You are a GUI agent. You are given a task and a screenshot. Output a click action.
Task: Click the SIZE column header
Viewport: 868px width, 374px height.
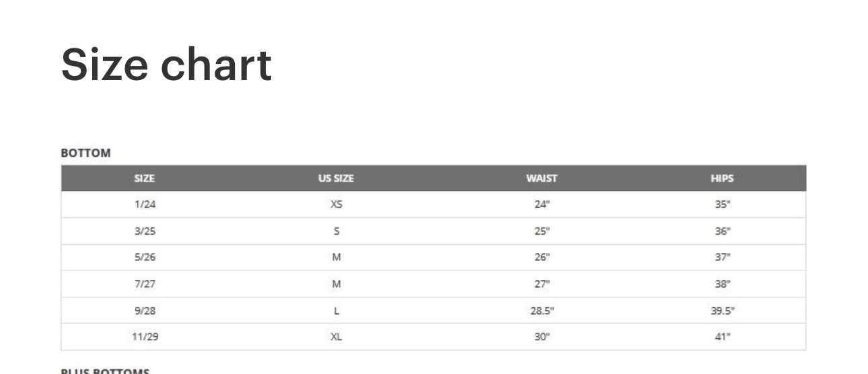(144, 178)
